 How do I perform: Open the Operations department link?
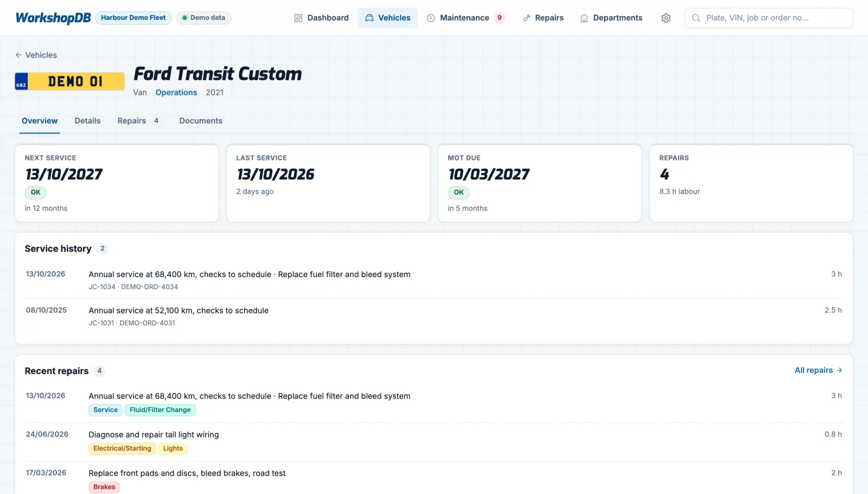pyautogui.click(x=176, y=93)
